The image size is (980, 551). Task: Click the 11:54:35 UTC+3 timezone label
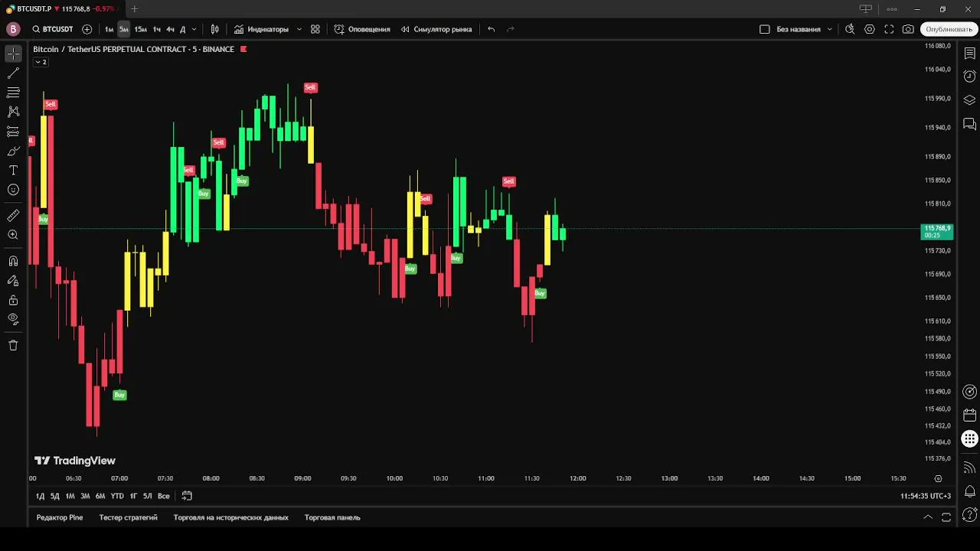[926, 496]
